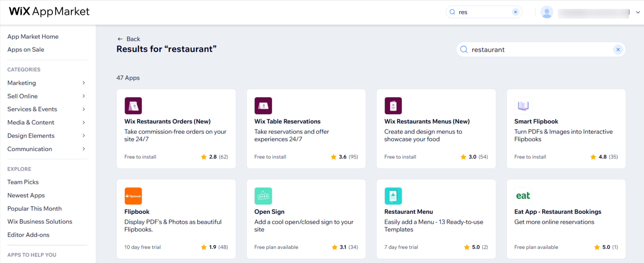
Task: Select the Services & Events category
Action: point(32,109)
